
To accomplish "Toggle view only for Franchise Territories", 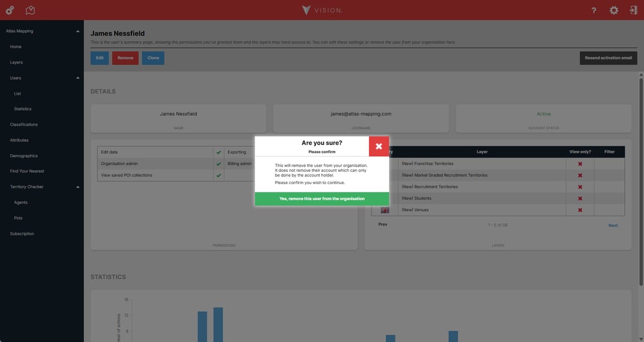I will [580, 164].
